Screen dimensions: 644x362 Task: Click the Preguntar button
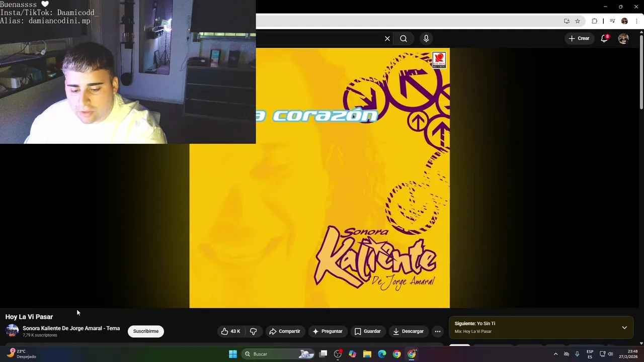tap(328, 331)
